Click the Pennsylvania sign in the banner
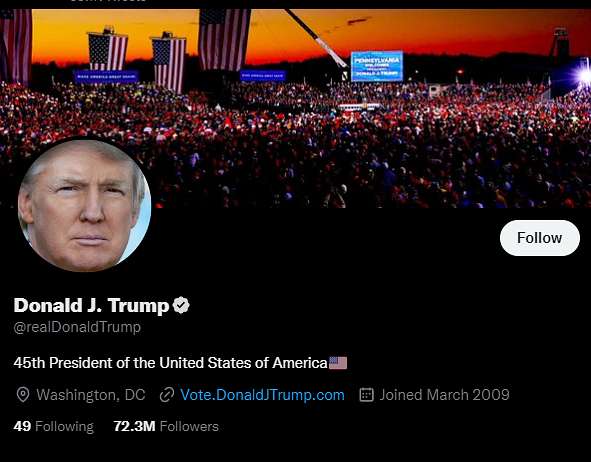The width and height of the screenshot is (591, 462). [377, 66]
